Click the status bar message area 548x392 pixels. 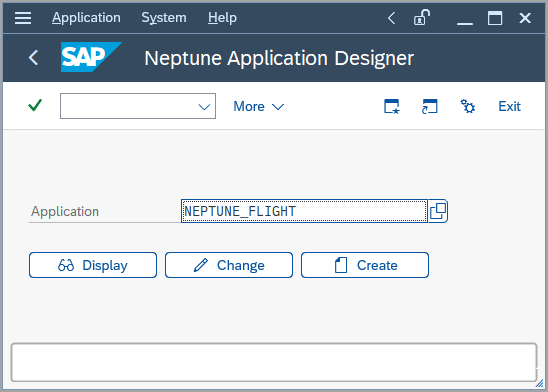point(274,362)
